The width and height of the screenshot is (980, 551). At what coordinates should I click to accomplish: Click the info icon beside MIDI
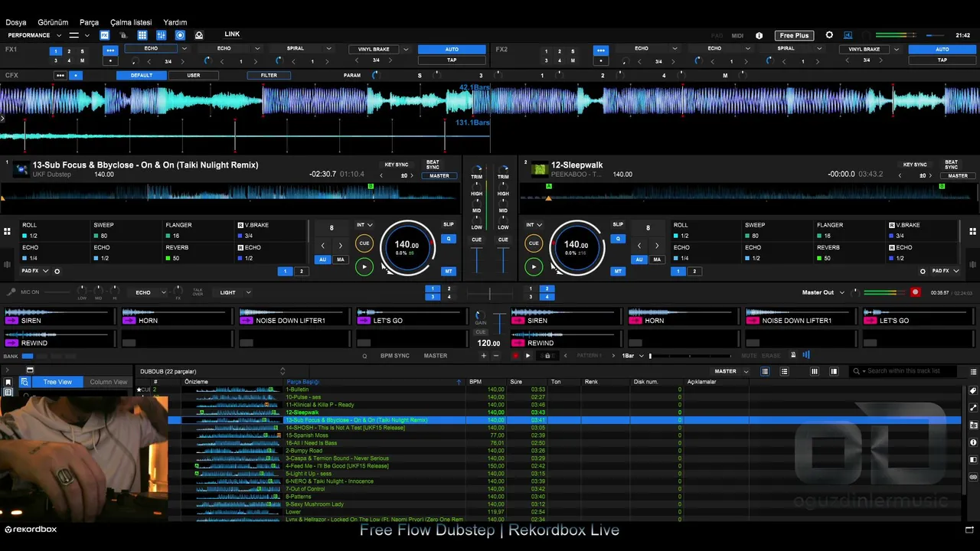point(759,35)
